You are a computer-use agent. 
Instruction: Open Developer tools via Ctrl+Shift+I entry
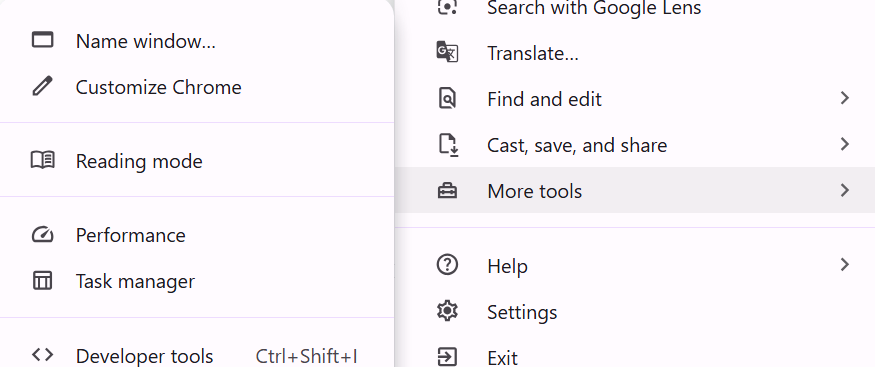(197, 355)
